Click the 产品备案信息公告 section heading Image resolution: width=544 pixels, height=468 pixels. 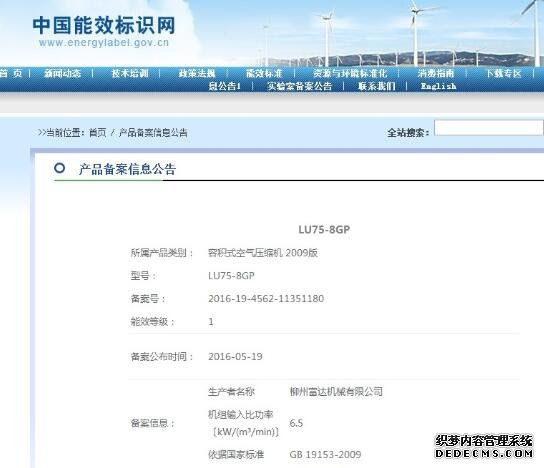(x=127, y=169)
